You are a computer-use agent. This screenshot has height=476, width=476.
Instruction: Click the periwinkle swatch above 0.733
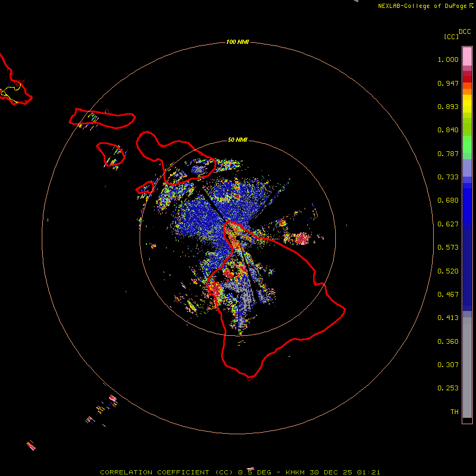tap(467, 168)
